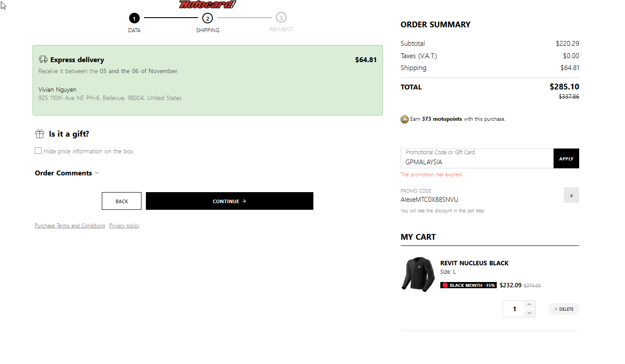The height and width of the screenshot is (364, 625).
Task: Click the Motocard logo
Action: point(208,4)
